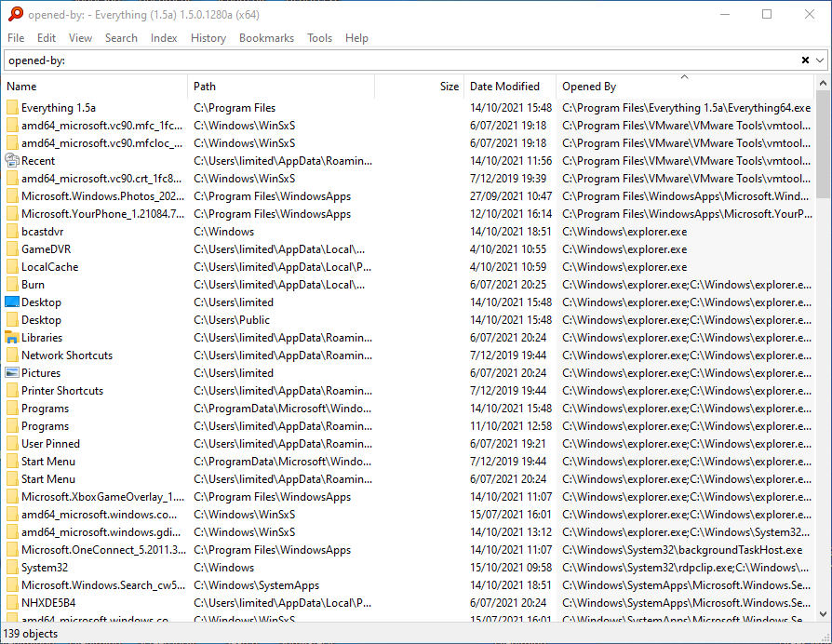832x644 pixels.
Task: Click the Pictures folder icon
Action: (x=12, y=372)
